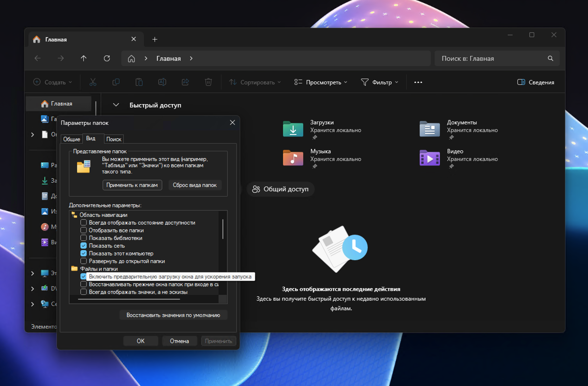Click the home icon in address bar
Screen dimensions: 588x386
131,59
